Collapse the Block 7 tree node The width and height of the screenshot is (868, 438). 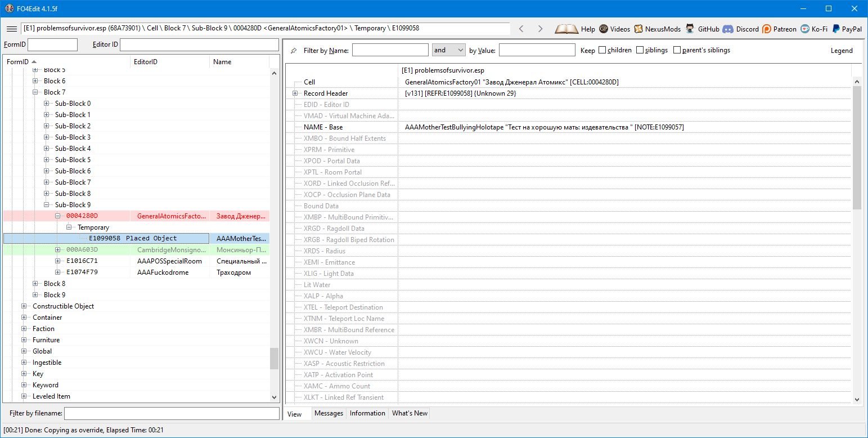pyautogui.click(x=35, y=92)
